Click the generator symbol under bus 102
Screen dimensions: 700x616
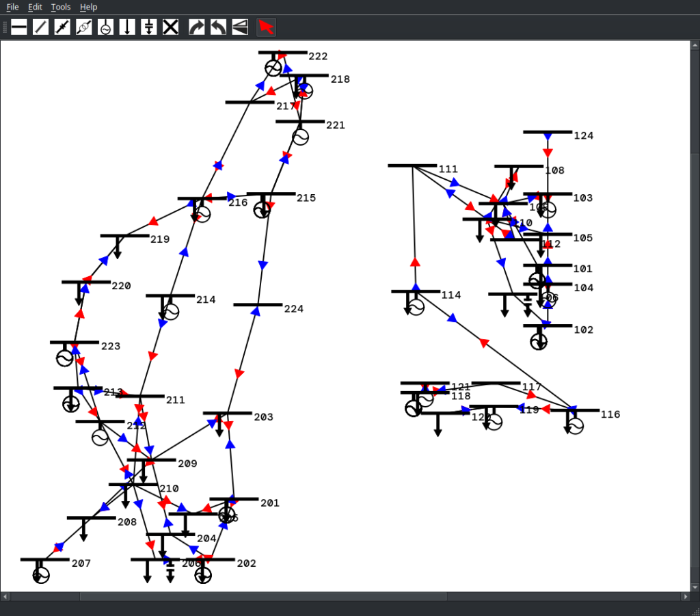tap(539, 341)
